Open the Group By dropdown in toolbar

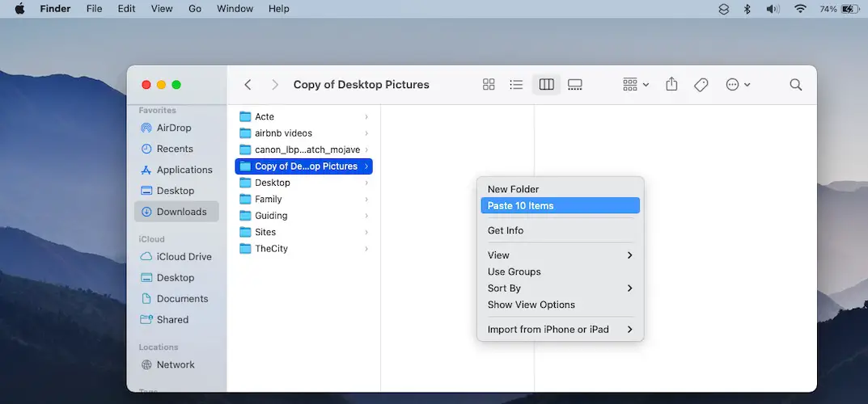click(x=636, y=85)
